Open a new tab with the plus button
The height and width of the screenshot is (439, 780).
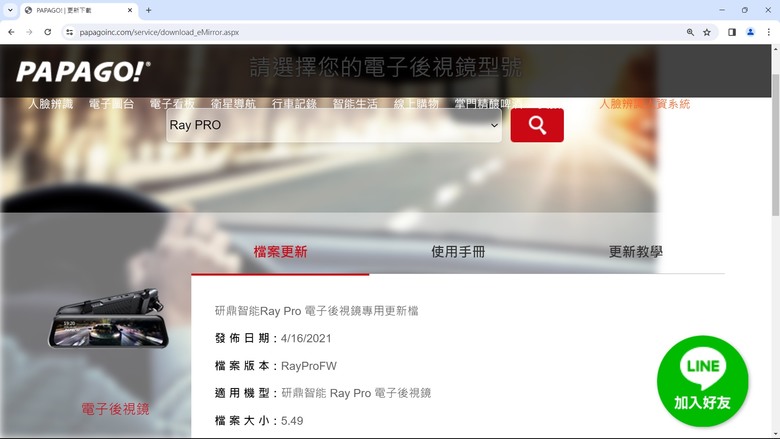(x=148, y=10)
